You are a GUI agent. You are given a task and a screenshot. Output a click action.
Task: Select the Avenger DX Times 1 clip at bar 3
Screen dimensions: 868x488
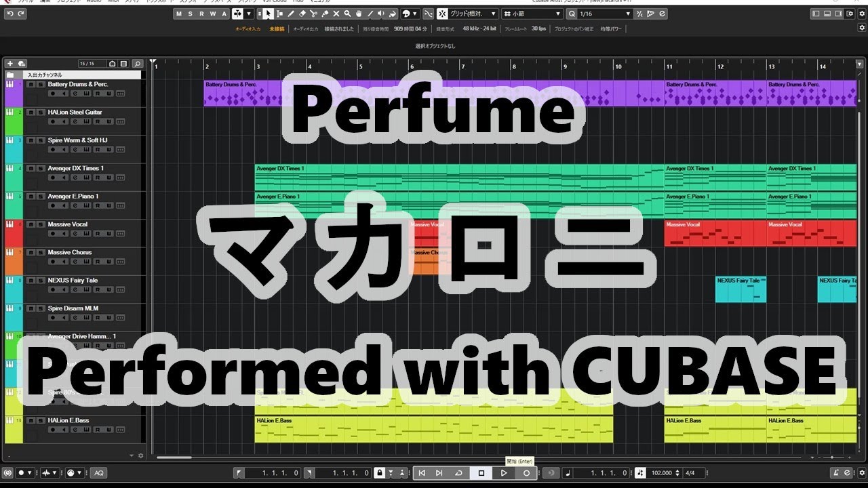coord(459,177)
